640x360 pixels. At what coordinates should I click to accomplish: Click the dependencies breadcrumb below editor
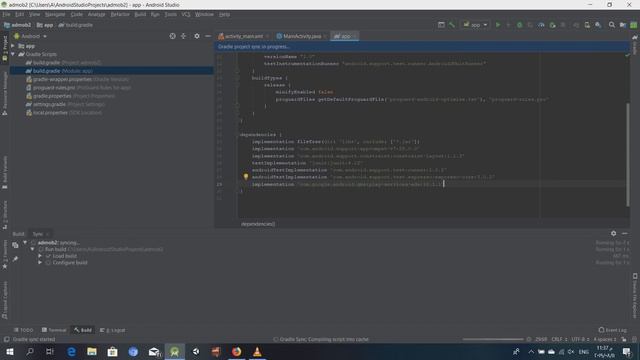(258, 224)
